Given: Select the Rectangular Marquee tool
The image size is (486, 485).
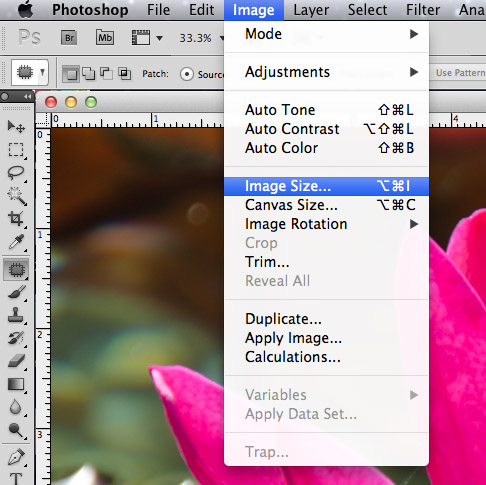Looking at the screenshot, I should [x=16, y=150].
